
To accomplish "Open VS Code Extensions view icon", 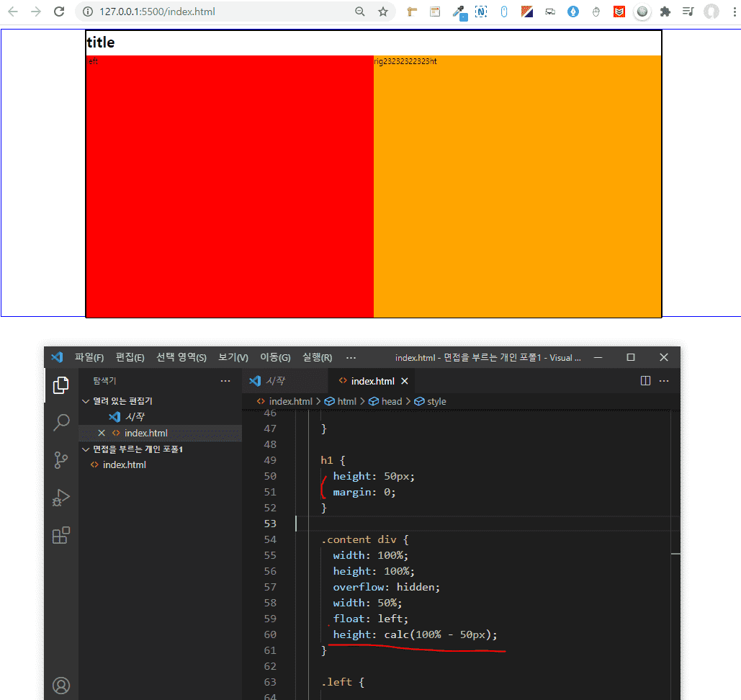I will [61, 535].
